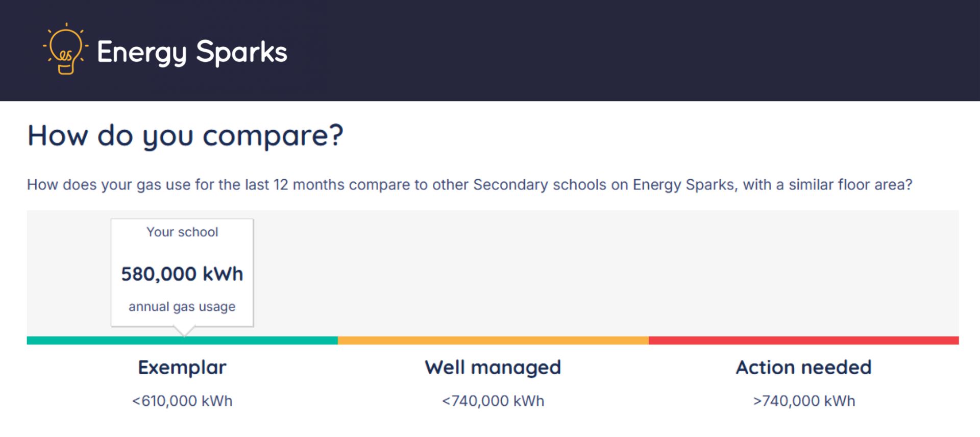Click the gas use comparison description sentence
Image resolution: width=980 pixels, height=437 pixels.
[469, 184]
